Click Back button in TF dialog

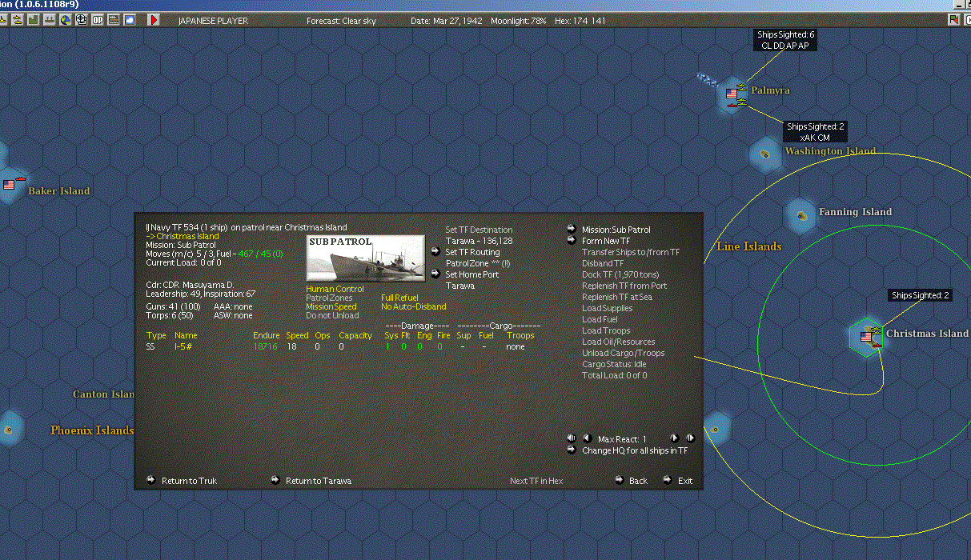pos(638,481)
